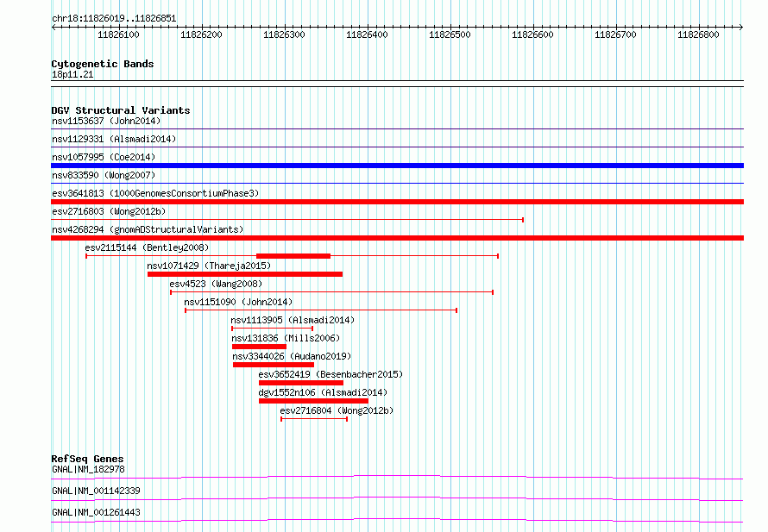The height and width of the screenshot is (532, 768).
Task: Click the thick segment of the esv2115144 bar
Action: click(293, 256)
